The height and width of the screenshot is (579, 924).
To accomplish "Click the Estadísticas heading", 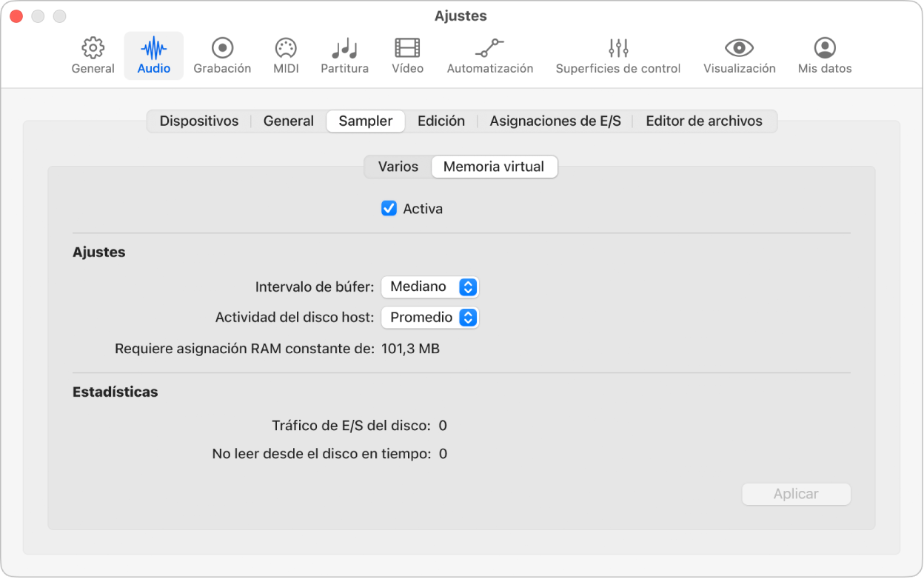I will click(115, 392).
